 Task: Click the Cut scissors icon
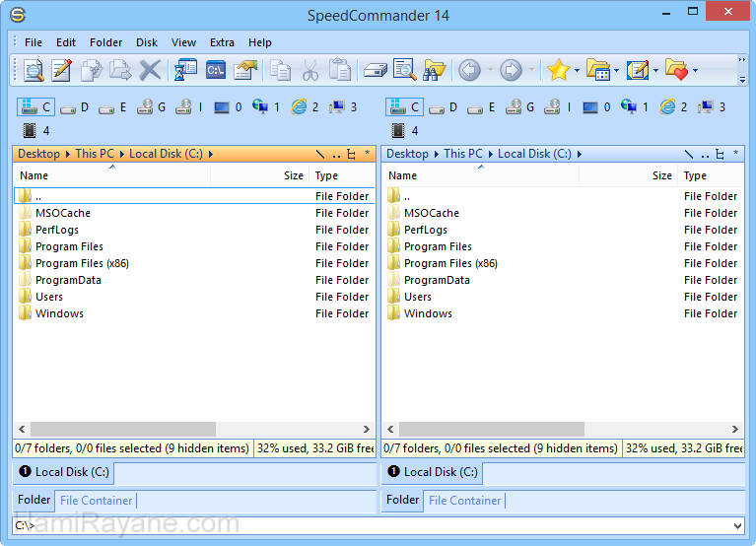[x=310, y=70]
